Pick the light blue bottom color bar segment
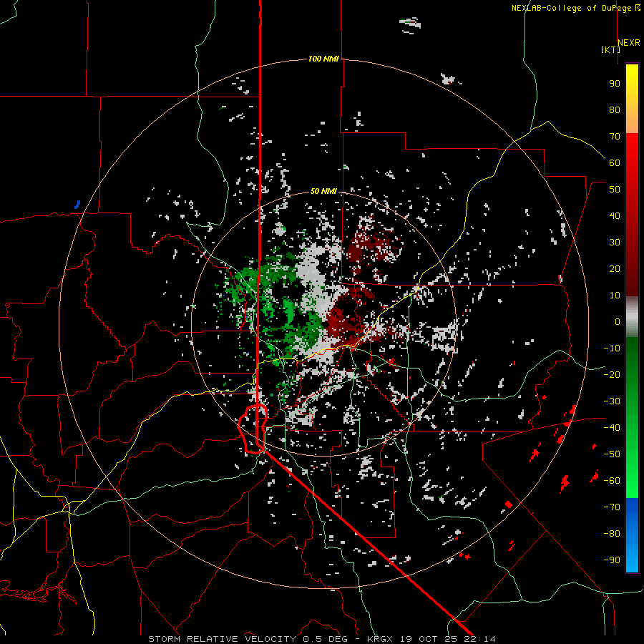 pyautogui.click(x=632, y=557)
